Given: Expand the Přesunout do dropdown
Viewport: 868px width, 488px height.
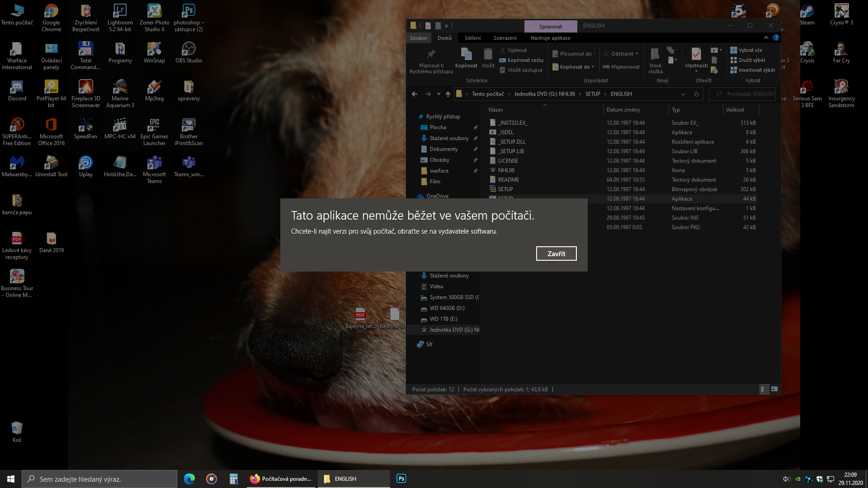Looking at the screenshot, I should pyautogui.click(x=575, y=54).
